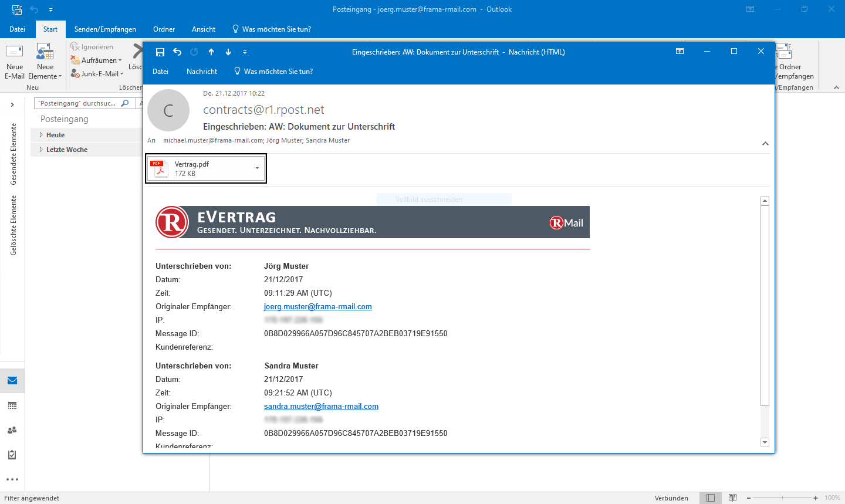This screenshot has height=504, width=845.
Task: Open more navigation options ellipsis
Action: (12, 479)
